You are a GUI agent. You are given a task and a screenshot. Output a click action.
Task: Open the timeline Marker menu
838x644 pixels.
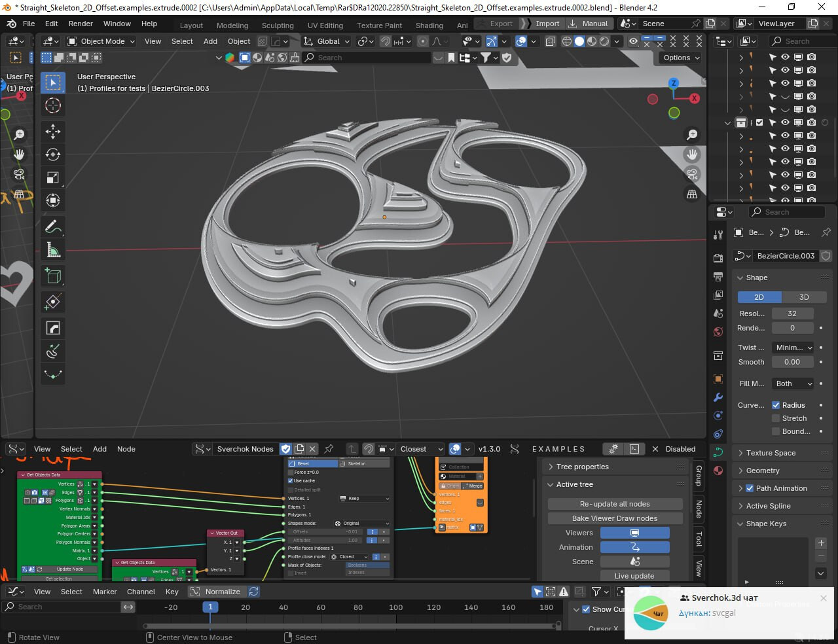(105, 592)
